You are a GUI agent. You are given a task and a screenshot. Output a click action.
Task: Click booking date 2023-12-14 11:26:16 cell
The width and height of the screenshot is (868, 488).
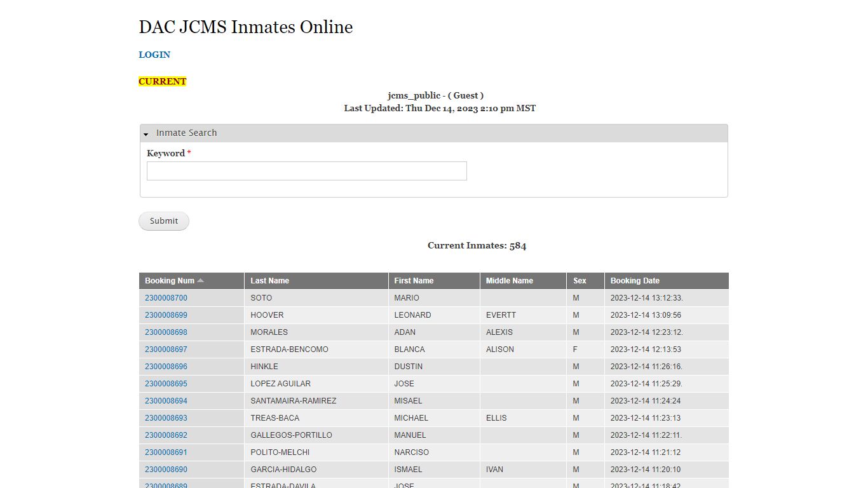667,367
